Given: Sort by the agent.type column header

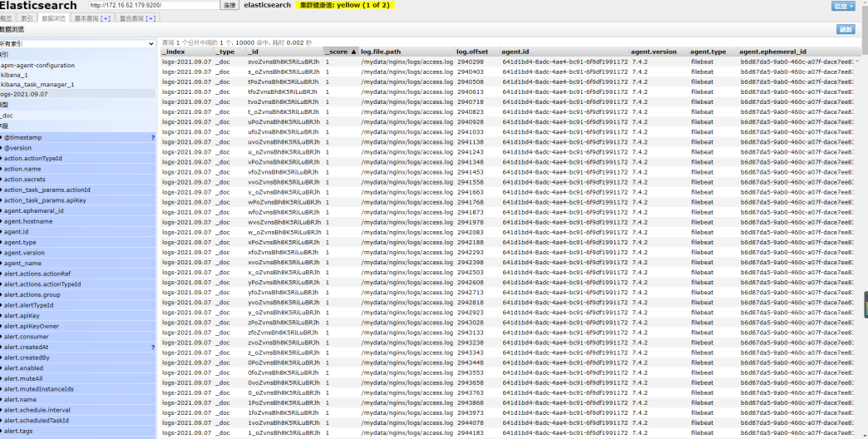Looking at the screenshot, I should tap(713, 52).
